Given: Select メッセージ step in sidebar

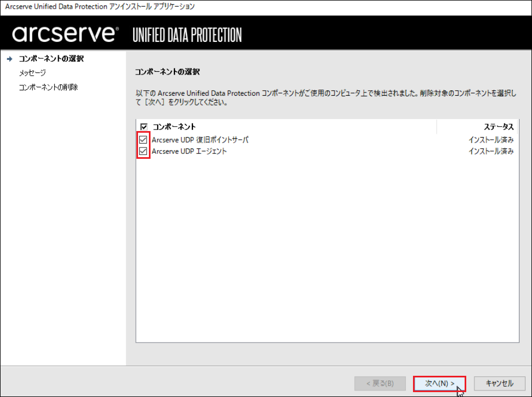Looking at the screenshot, I should tap(32, 73).
